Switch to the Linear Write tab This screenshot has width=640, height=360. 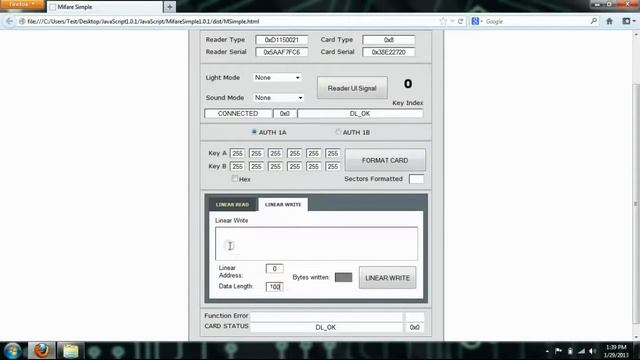pos(283,204)
